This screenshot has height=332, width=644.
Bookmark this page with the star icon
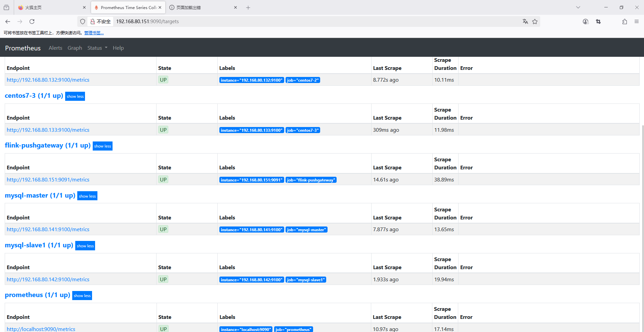[535, 22]
